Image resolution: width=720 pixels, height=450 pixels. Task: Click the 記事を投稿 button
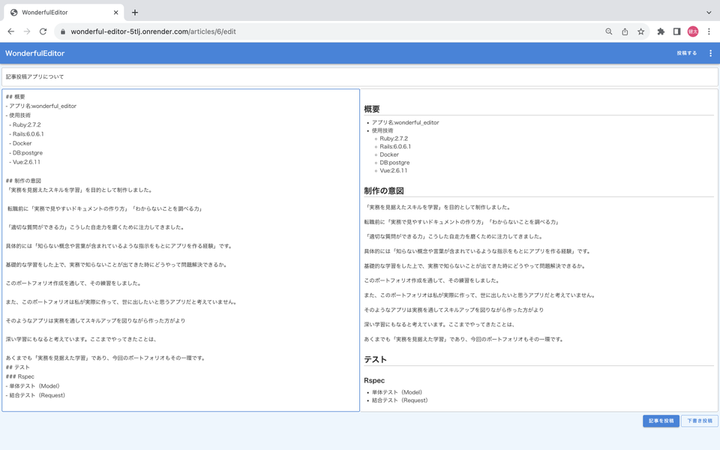click(661, 421)
